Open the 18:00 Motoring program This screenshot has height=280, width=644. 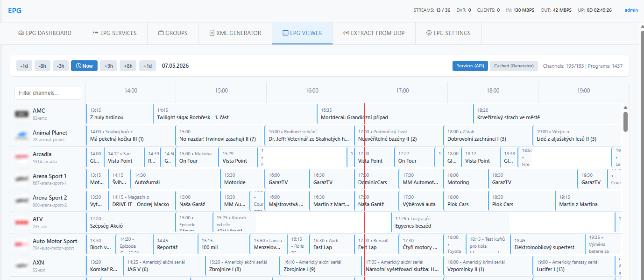tap(465, 179)
